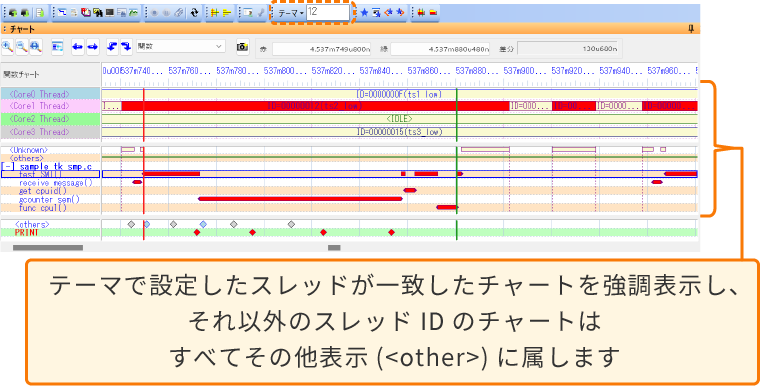Click the ts2_low red bar on Core1

(x=315, y=106)
